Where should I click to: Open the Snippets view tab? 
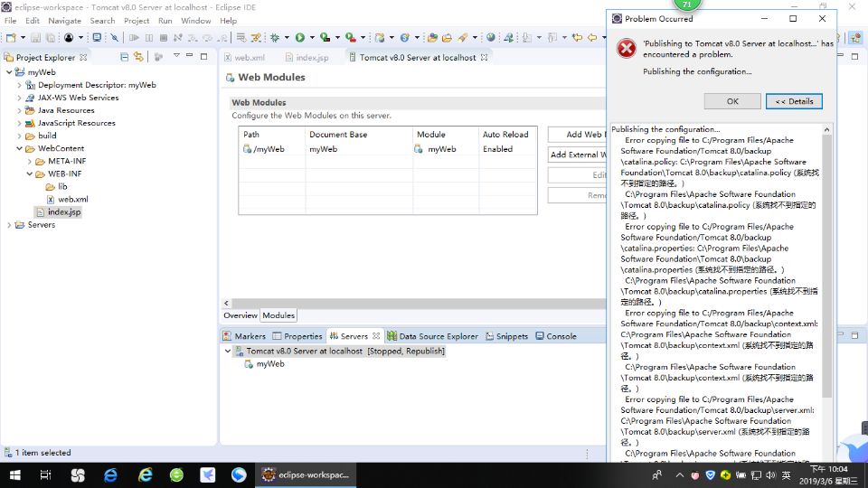coord(506,336)
